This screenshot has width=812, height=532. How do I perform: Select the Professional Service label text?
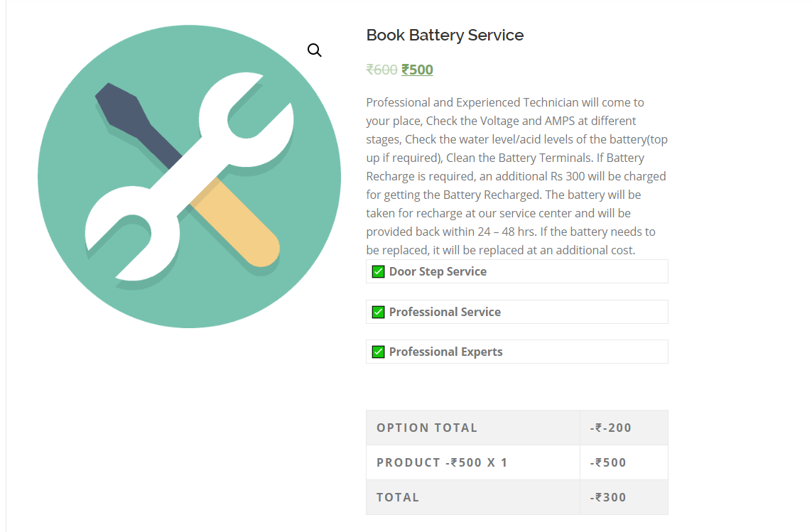[445, 312]
